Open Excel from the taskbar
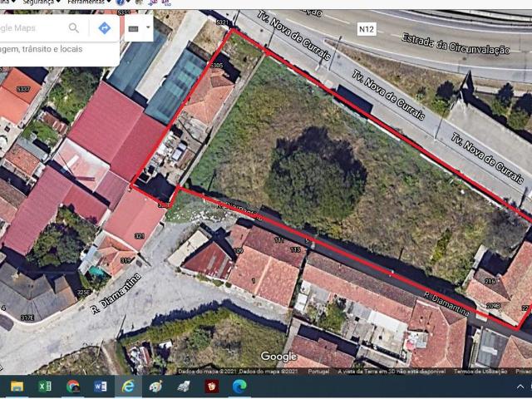Image resolution: width=532 pixels, height=399 pixels. pos(45,386)
